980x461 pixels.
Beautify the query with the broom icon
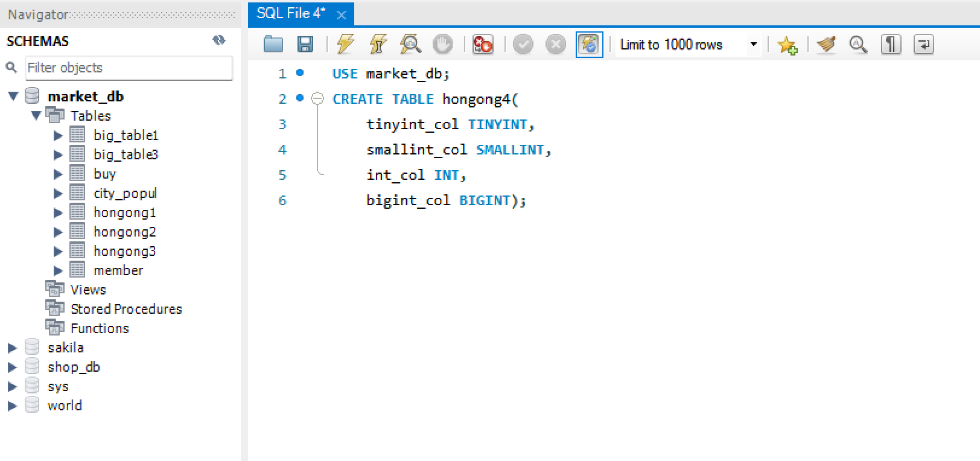826,44
